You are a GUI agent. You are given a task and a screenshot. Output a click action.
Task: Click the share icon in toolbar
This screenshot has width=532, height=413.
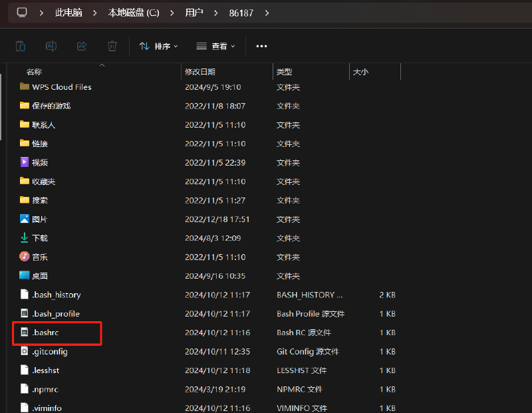coord(82,46)
